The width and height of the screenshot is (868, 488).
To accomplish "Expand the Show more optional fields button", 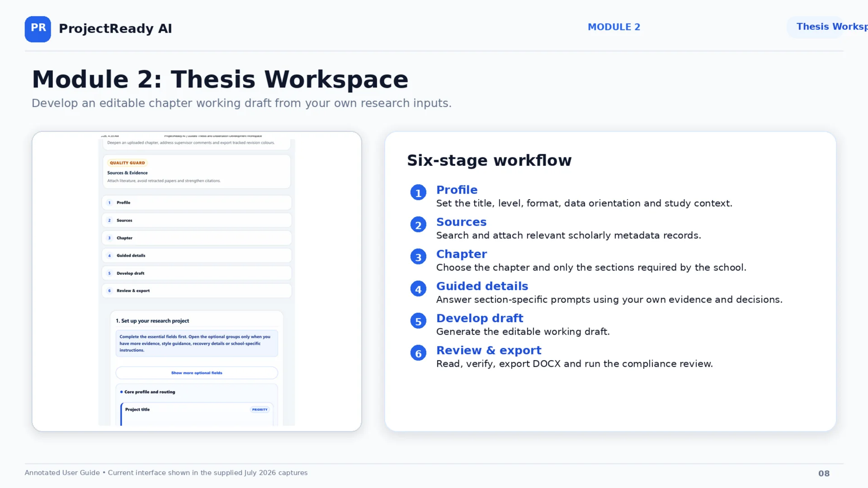I will point(197,373).
